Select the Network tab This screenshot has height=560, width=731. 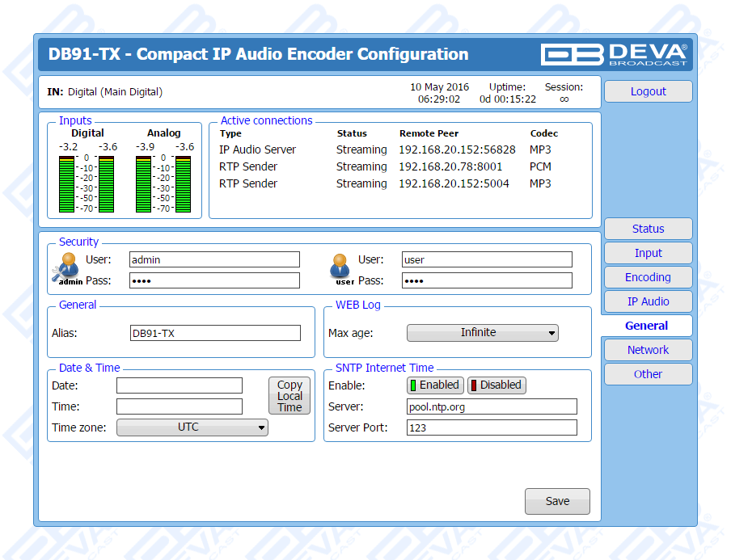point(648,350)
